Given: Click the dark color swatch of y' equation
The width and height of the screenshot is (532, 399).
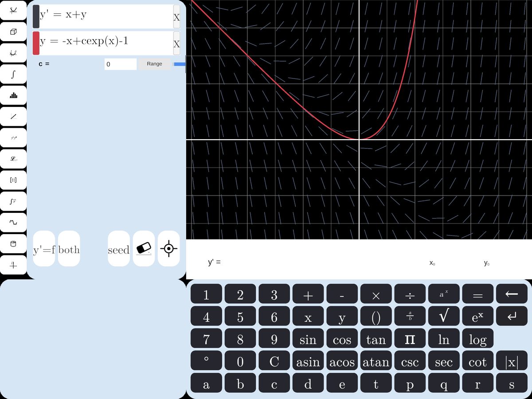Looking at the screenshot, I should pos(36,17).
